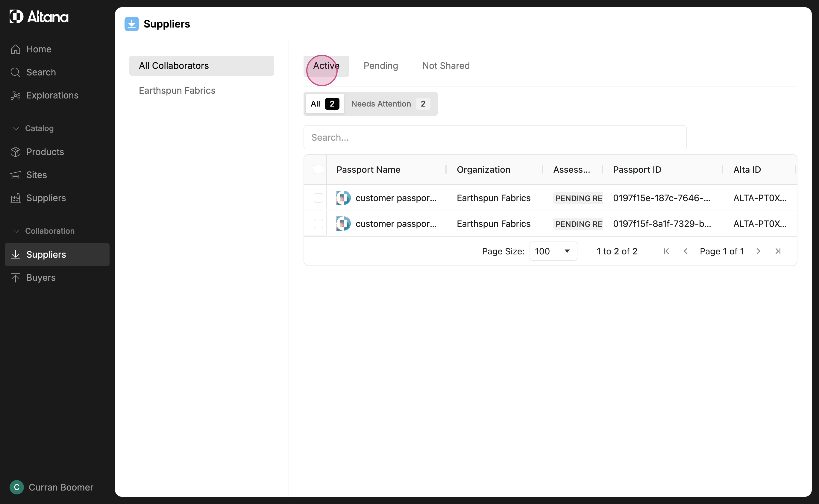This screenshot has width=819, height=504.
Task: Check the first customer passport row
Action: (x=318, y=198)
